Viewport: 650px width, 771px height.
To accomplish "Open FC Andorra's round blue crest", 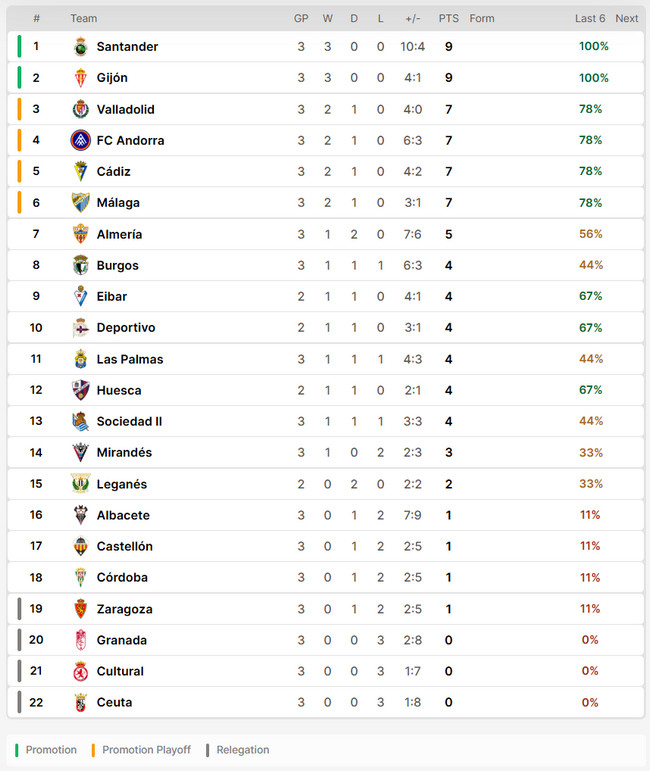I will pos(81,140).
